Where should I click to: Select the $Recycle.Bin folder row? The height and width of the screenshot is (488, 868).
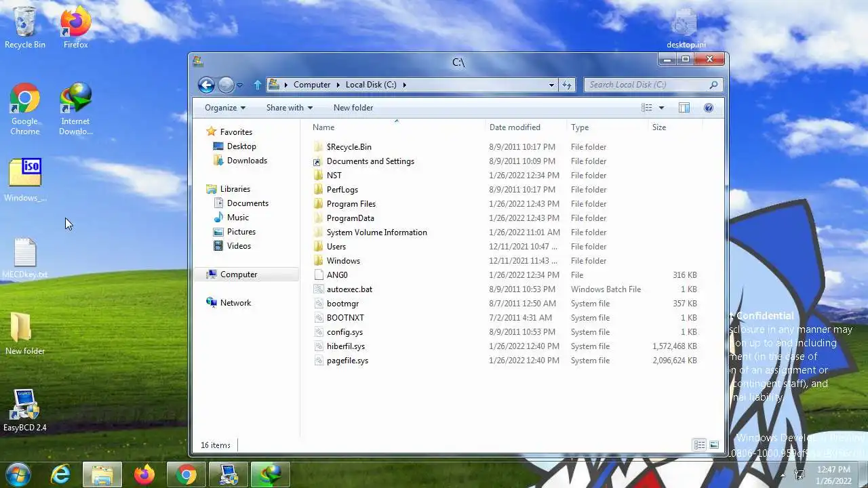(505, 147)
